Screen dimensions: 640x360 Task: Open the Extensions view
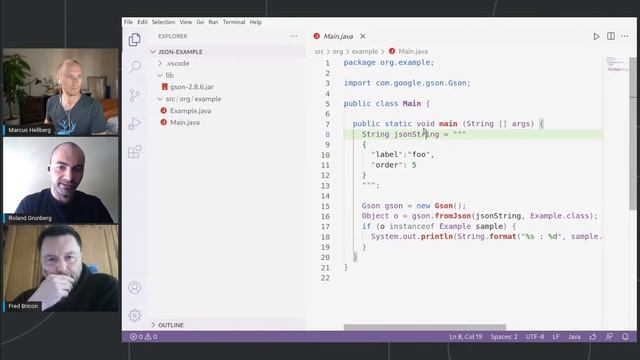point(135,152)
